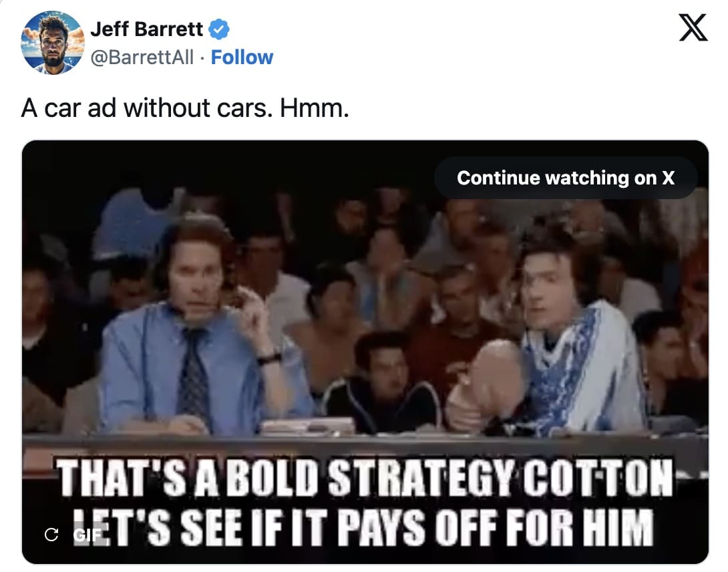Open Jeff Barrett's profile avatar
Screen dimensions: 728x572
click(53, 43)
